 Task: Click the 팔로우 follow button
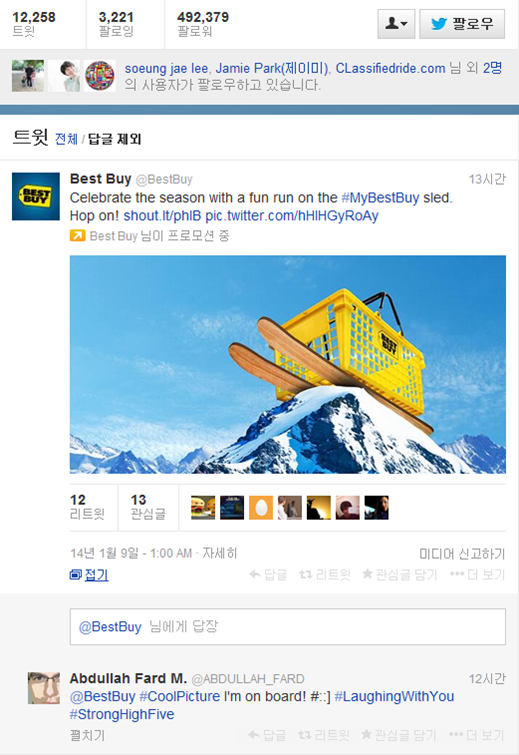pyautogui.click(x=462, y=24)
